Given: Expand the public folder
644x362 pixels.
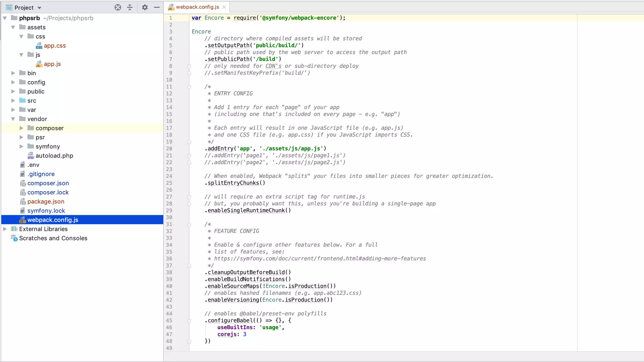Looking at the screenshot, I should tap(13, 91).
